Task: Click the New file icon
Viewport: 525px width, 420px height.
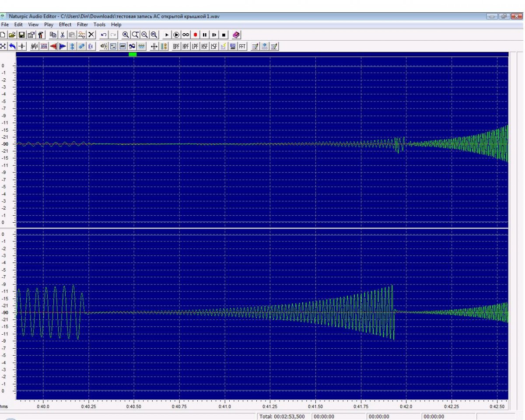Action: click(3, 35)
